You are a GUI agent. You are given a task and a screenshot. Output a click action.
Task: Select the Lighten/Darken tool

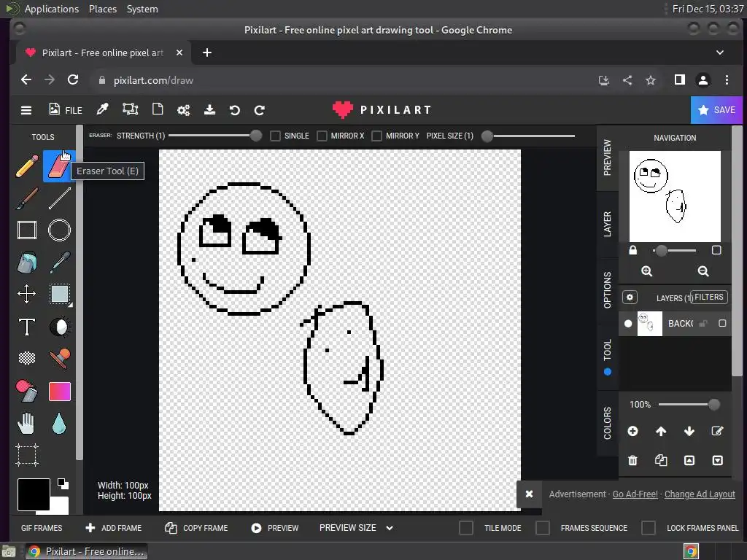click(x=59, y=327)
